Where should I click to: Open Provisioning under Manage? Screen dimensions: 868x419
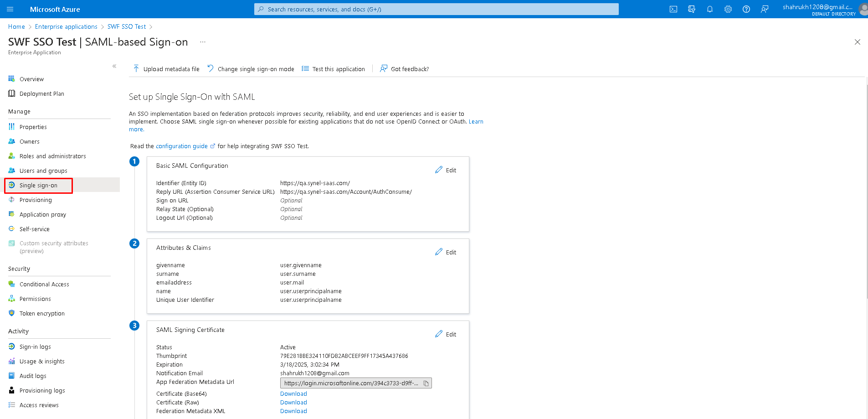click(x=36, y=200)
